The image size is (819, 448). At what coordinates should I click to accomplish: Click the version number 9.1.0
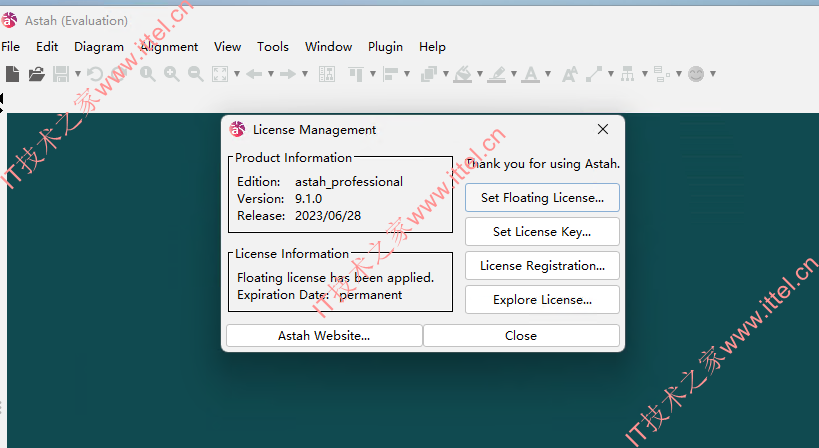(x=309, y=199)
